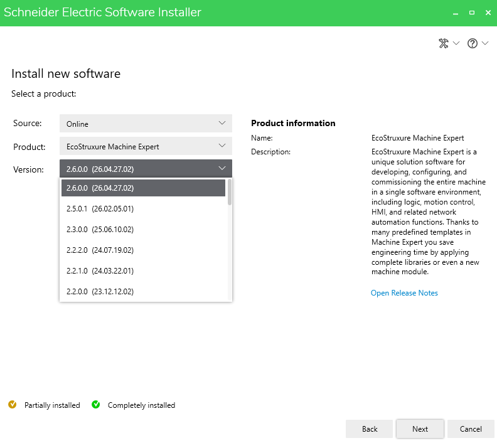Open the tools wrench icon menu

(x=444, y=43)
